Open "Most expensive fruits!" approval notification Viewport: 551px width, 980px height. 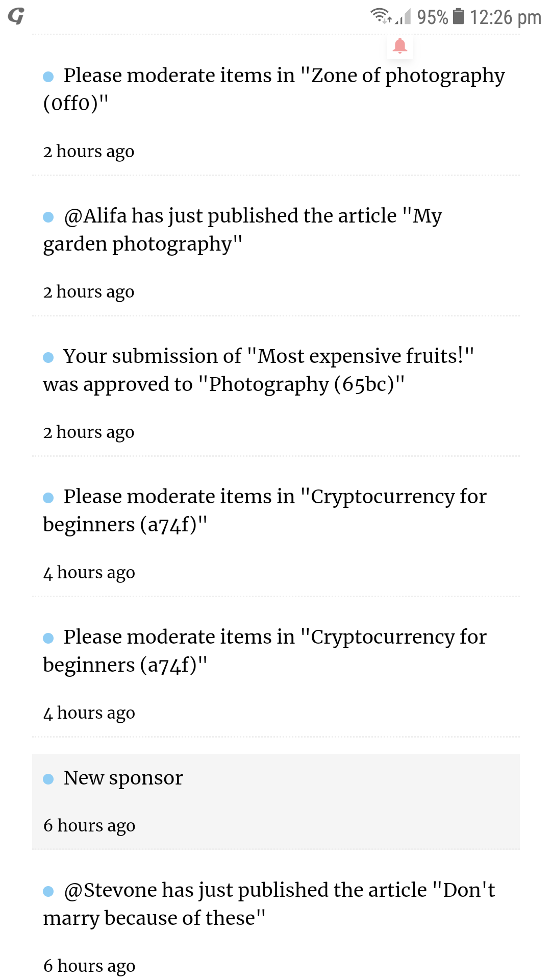275,386
